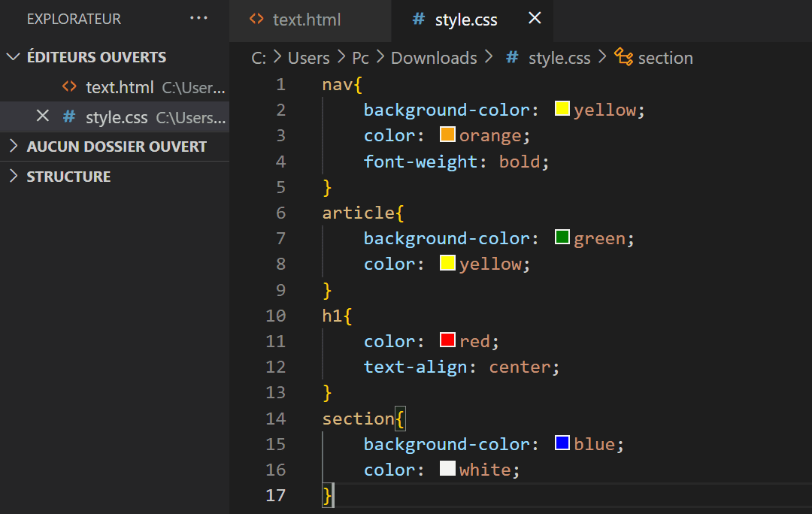Place cursor on the article selector
The width and height of the screenshot is (812, 514).
tap(359, 213)
